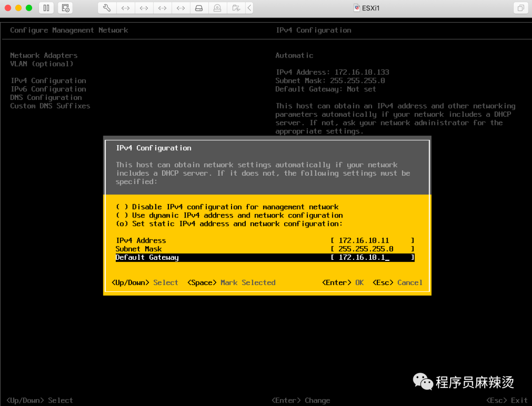Select Network Adapters menu entry

coord(44,55)
